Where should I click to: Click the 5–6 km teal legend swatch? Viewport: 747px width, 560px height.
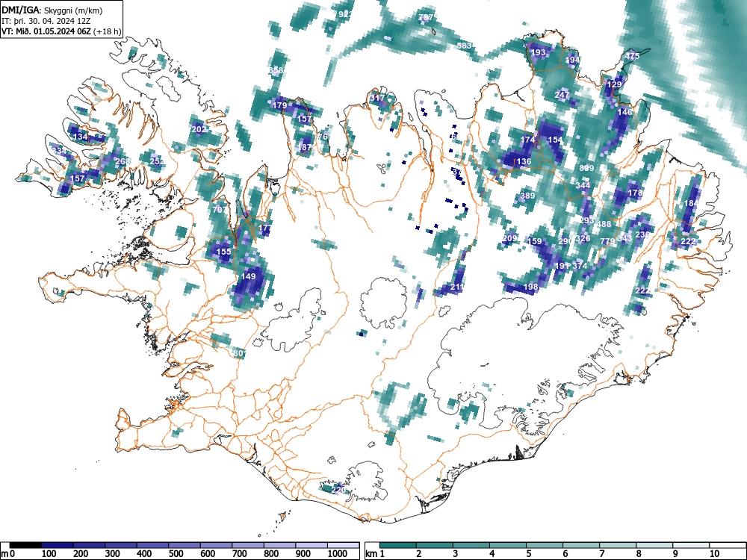pyautogui.click(x=545, y=545)
